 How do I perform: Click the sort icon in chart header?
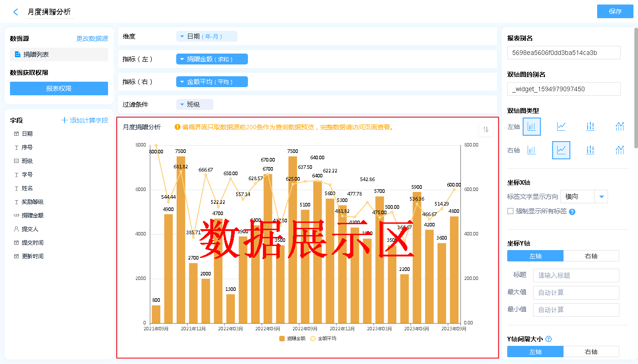coord(485,130)
